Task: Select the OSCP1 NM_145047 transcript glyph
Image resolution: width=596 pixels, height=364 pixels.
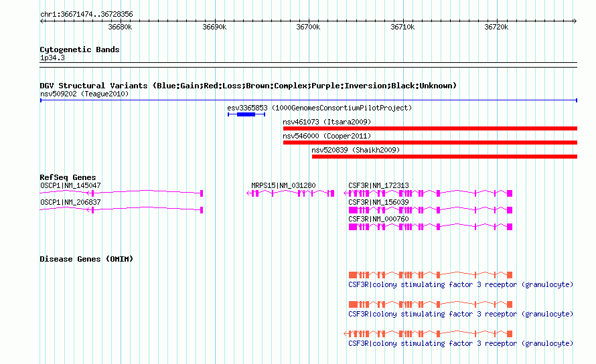Action: (x=122, y=193)
